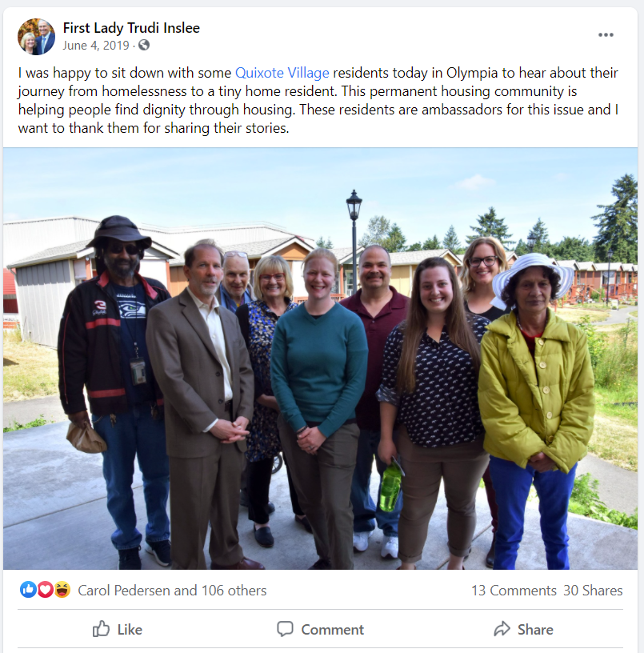Click the thumbs-up icon beside Like

101,629
